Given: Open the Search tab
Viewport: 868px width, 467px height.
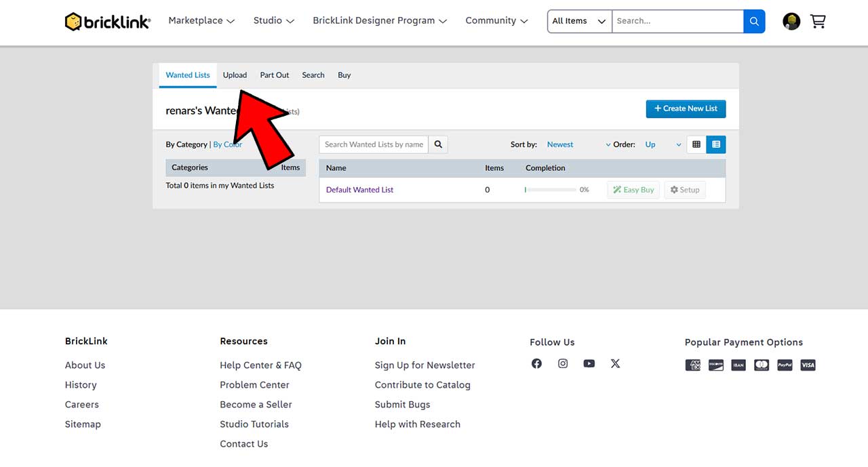Looking at the screenshot, I should coord(313,75).
